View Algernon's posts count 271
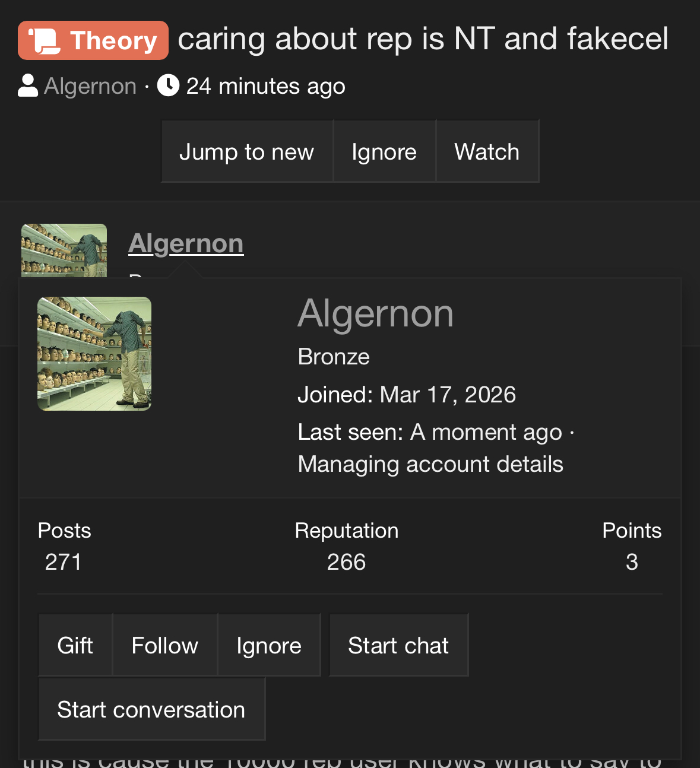This screenshot has width=700, height=768. (x=64, y=561)
